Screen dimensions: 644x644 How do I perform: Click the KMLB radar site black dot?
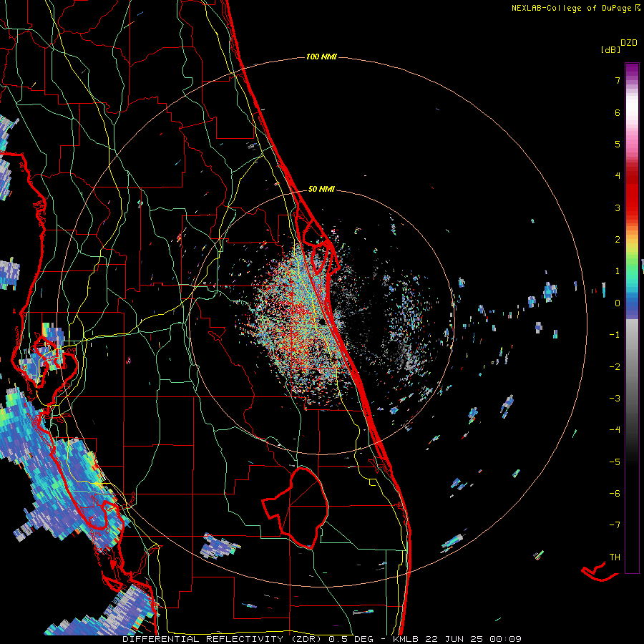tap(322, 322)
